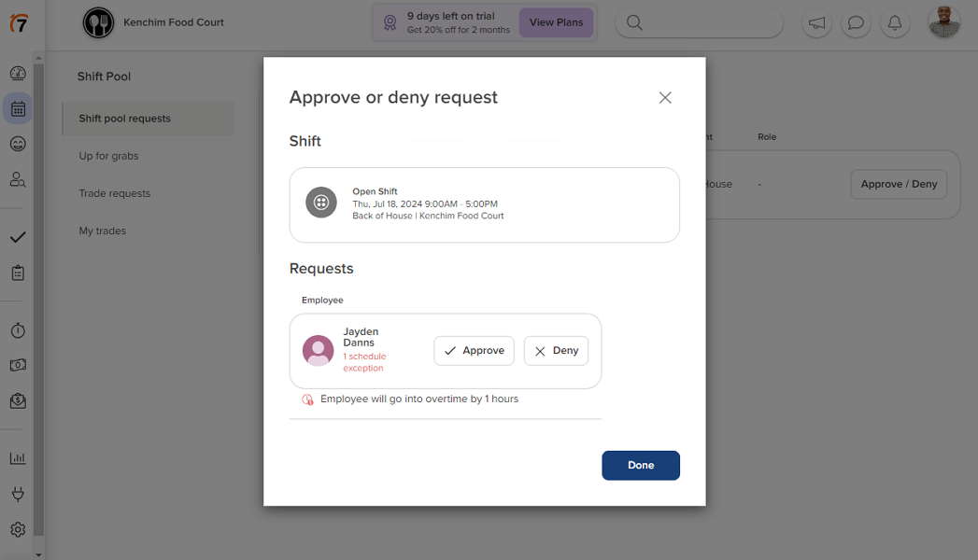Open the Integrations plug icon

click(18, 493)
